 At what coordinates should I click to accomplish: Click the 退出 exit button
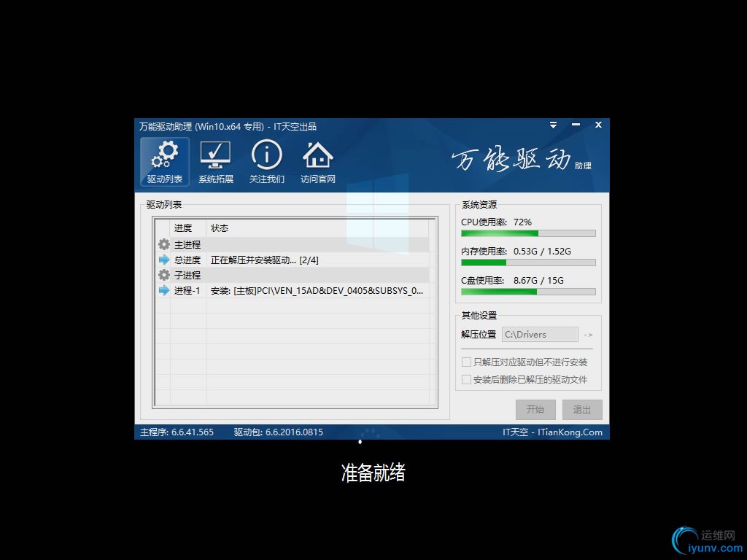[x=581, y=410]
